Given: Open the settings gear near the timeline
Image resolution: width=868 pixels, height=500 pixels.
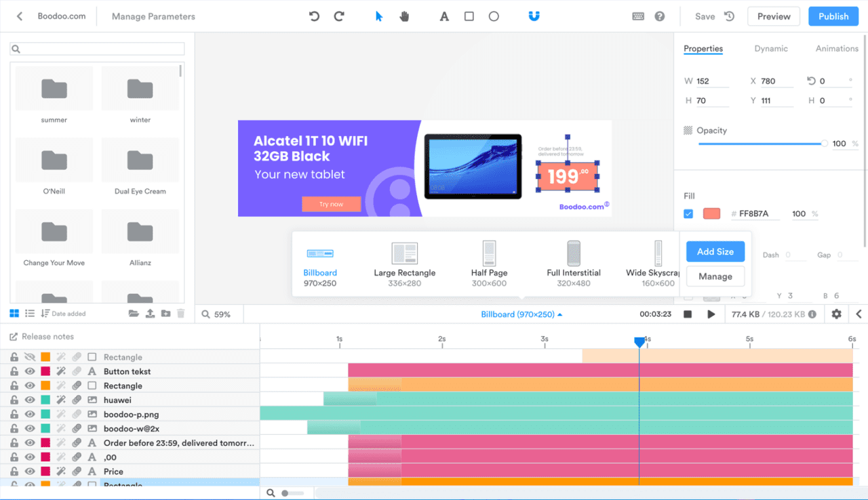Looking at the screenshot, I should [836, 314].
